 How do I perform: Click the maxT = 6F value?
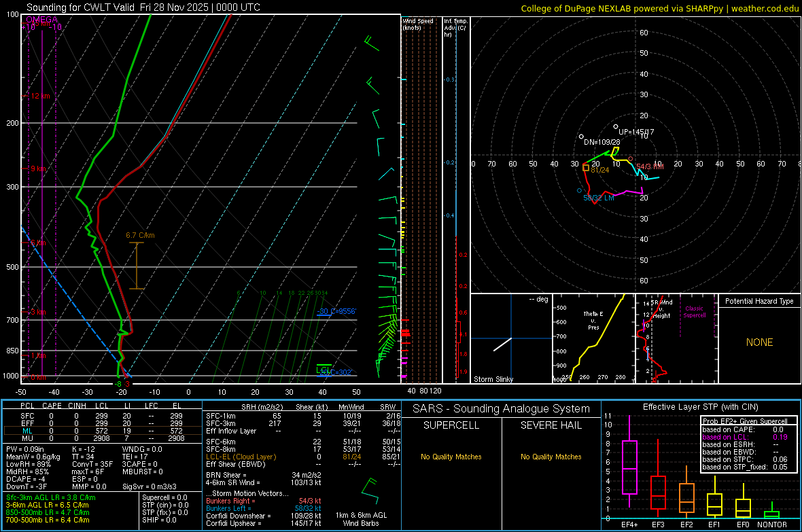point(88,472)
